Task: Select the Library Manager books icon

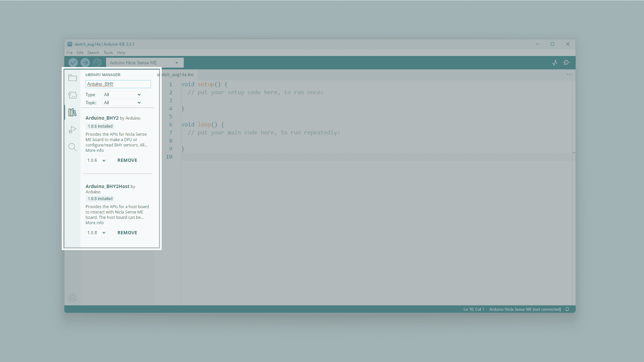Action: [x=72, y=112]
